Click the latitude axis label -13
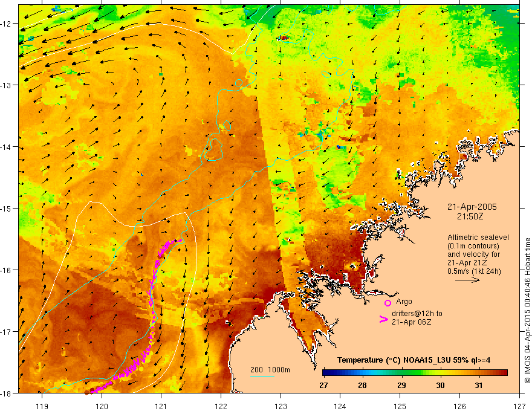Viewport: 532px width, 411px height. coord(5,85)
